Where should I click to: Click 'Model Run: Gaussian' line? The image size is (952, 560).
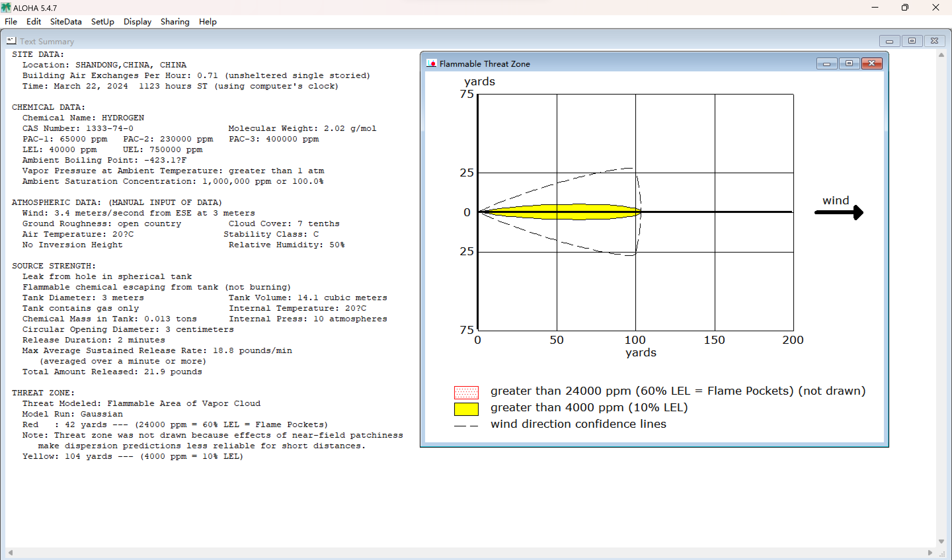click(x=72, y=414)
